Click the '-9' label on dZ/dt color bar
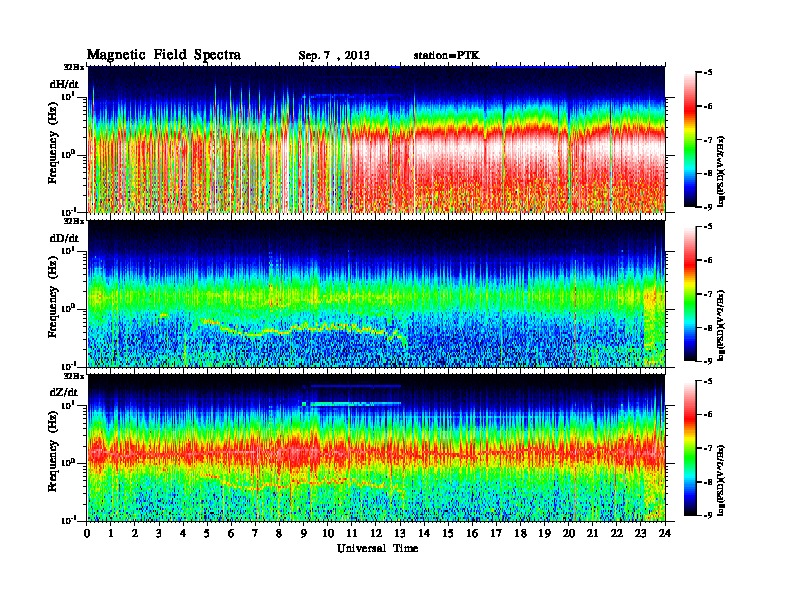 [708, 515]
